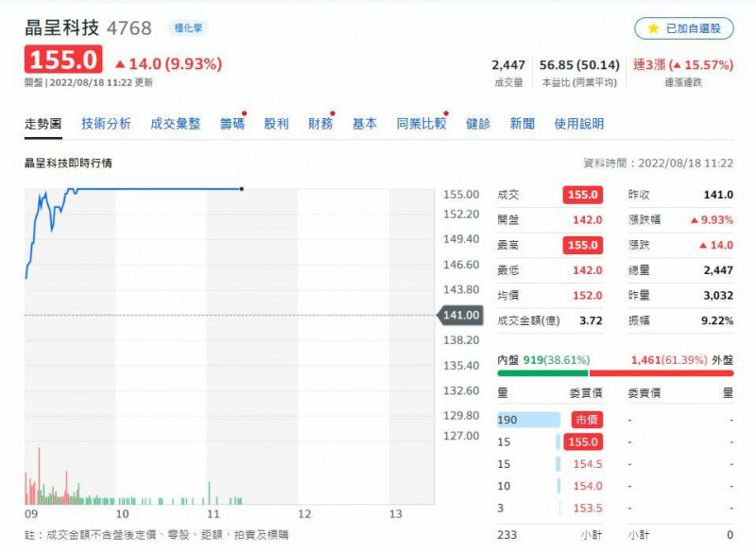The image size is (756, 552).
Task: Click the 昨收 value 141.0
Action: [718, 195]
